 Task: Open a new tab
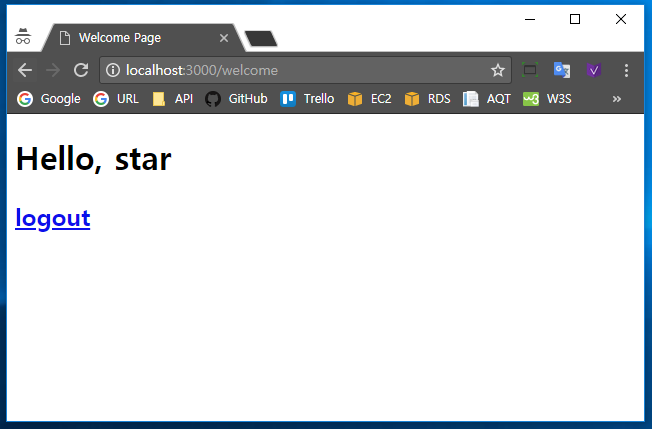coord(261,38)
